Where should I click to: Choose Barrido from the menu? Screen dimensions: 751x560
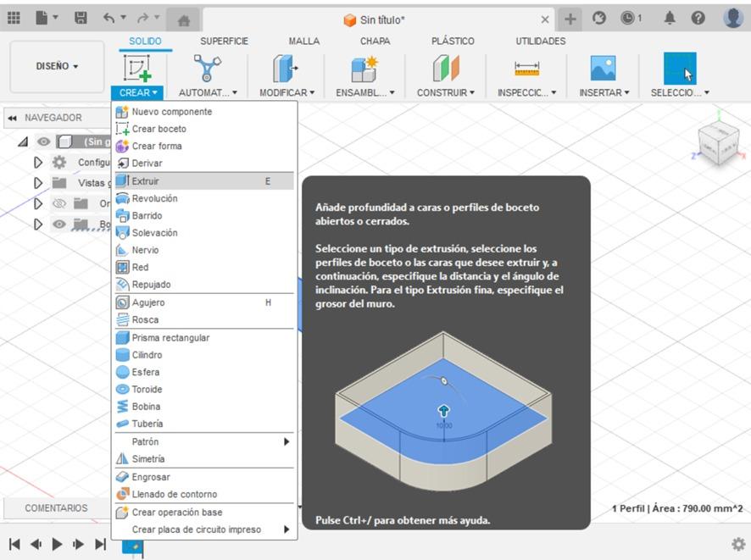coord(204,215)
